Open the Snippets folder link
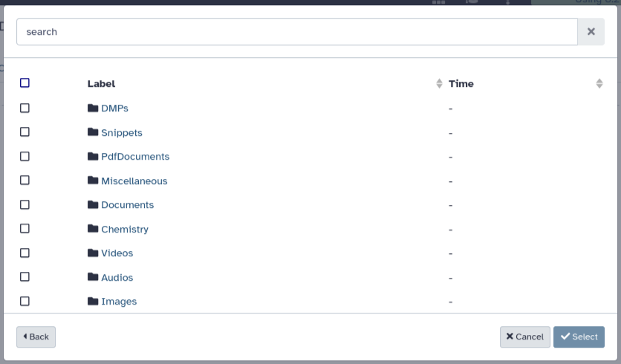The height and width of the screenshot is (364, 621). [x=122, y=133]
